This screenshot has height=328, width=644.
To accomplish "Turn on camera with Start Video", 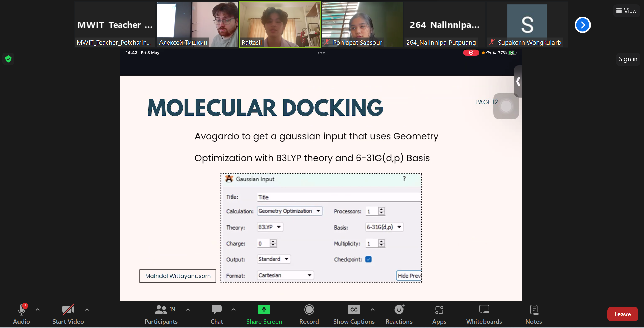I will (68, 310).
